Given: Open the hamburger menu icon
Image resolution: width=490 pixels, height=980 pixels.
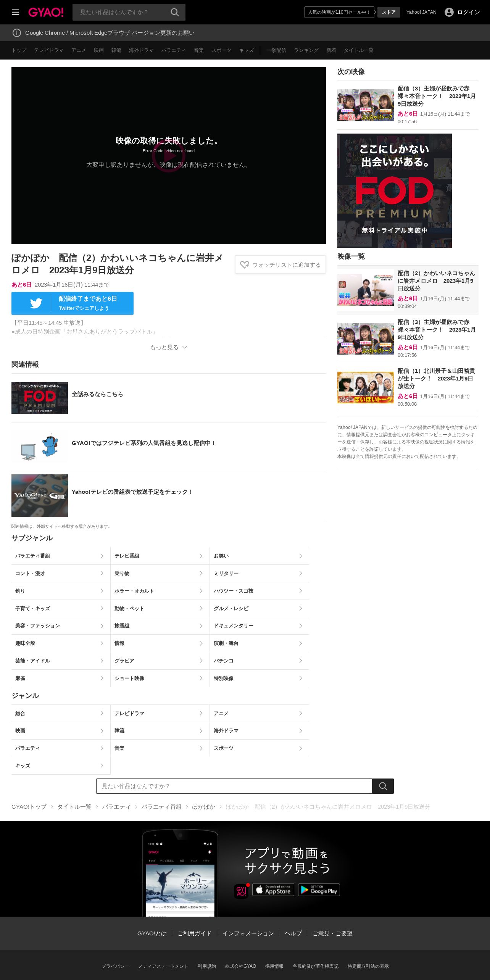Looking at the screenshot, I should 16,12.
